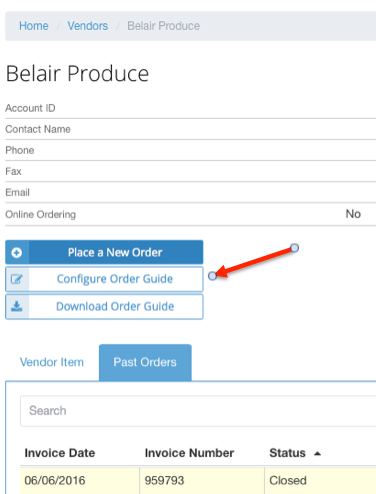Viewport: 376px width, 494px height.
Task: Sort by Invoice Number column header
Action: click(x=189, y=453)
